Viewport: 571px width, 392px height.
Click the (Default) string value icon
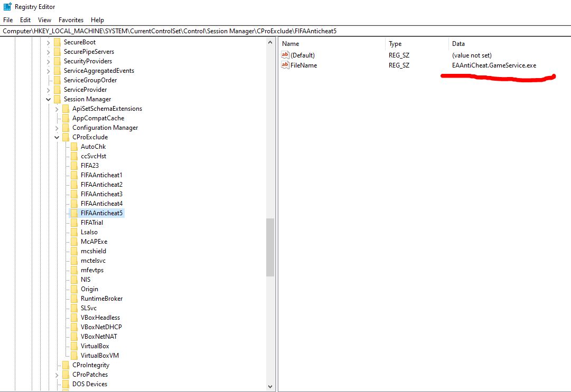(286, 55)
